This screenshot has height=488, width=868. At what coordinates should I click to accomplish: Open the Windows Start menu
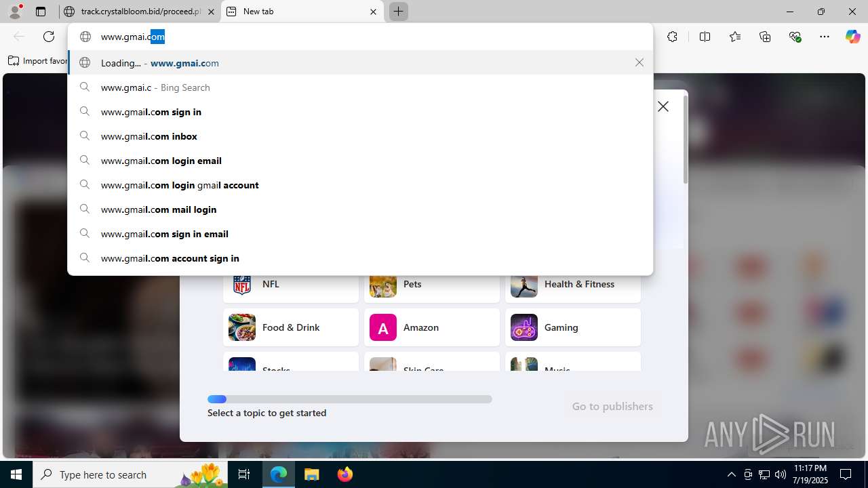coord(16,474)
